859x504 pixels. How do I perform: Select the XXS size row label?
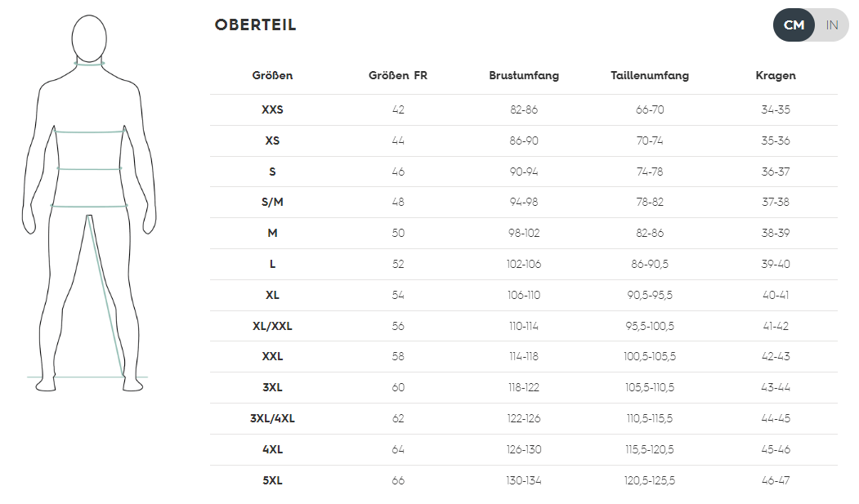[x=272, y=110]
